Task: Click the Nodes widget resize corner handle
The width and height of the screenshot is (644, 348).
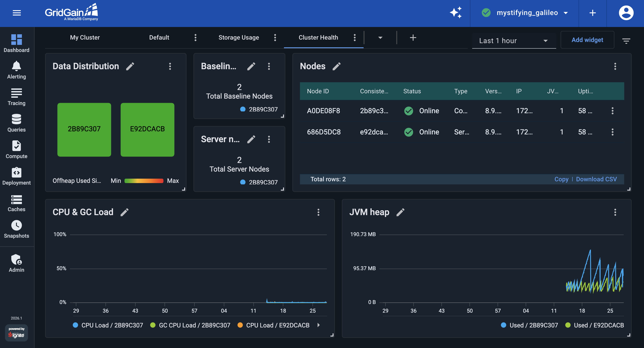Action: 629,189
